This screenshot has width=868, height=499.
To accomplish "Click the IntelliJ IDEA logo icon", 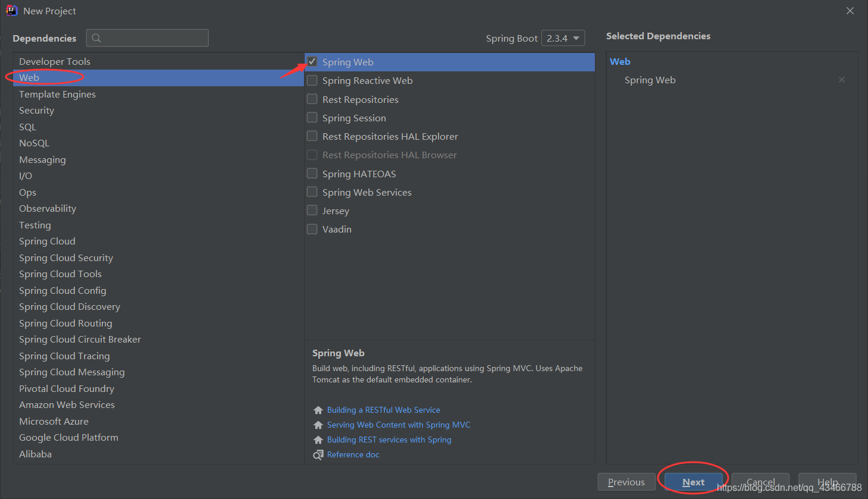I will pos(11,11).
